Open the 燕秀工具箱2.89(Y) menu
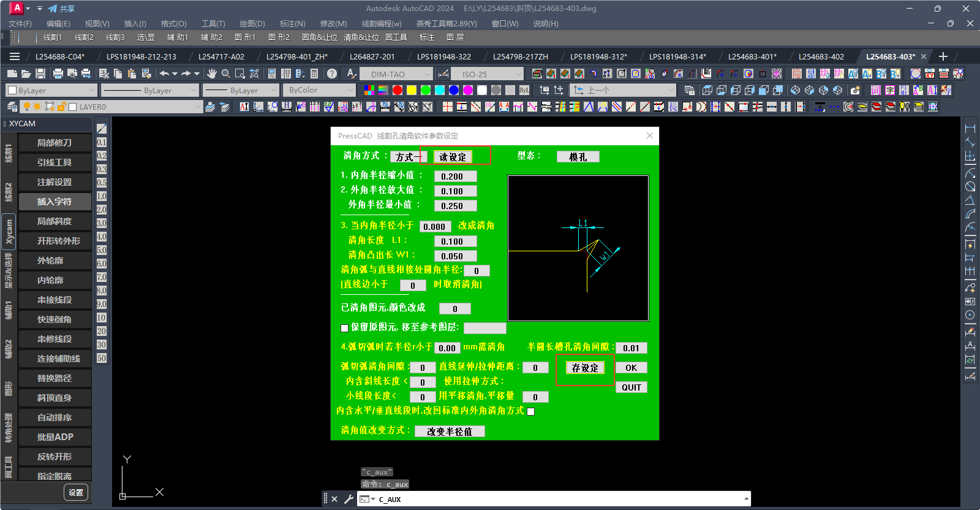Viewport: 980px width, 510px height. [x=447, y=23]
